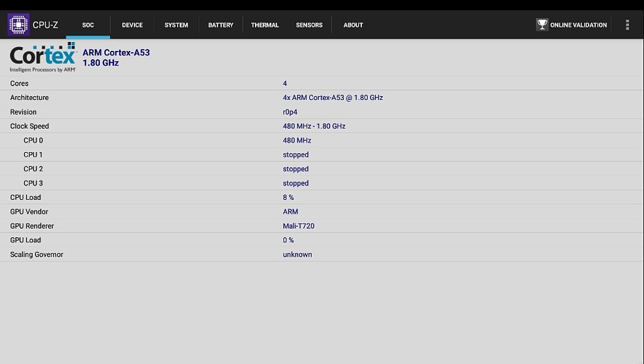Click the Mali-T720 renderer value

point(299,226)
